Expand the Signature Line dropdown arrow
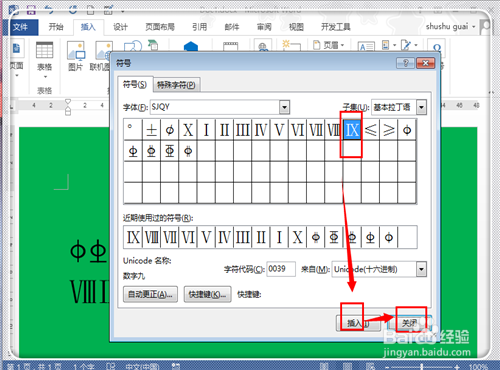This screenshot has height=370, width=500. 416,45
